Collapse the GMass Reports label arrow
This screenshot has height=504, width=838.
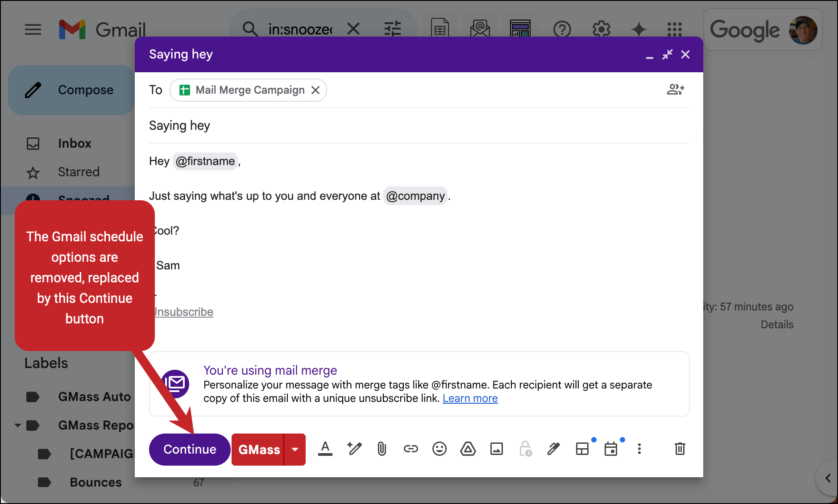click(x=18, y=425)
